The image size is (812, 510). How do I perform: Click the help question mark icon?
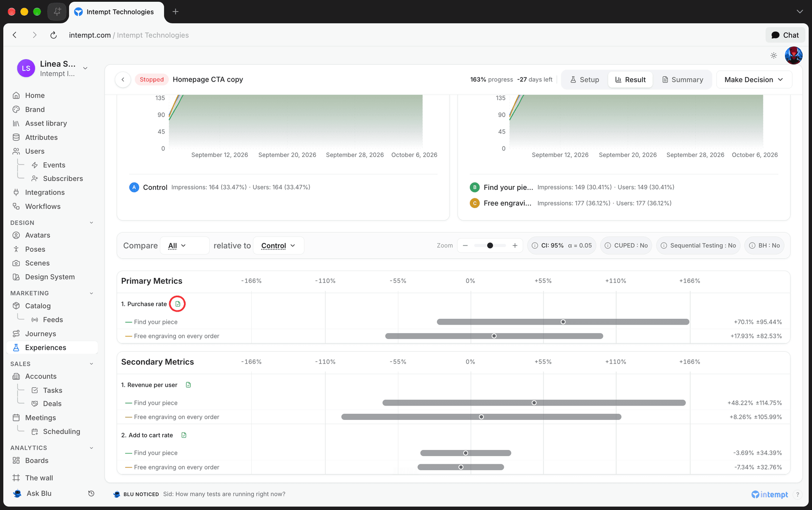(x=797, y=494)
